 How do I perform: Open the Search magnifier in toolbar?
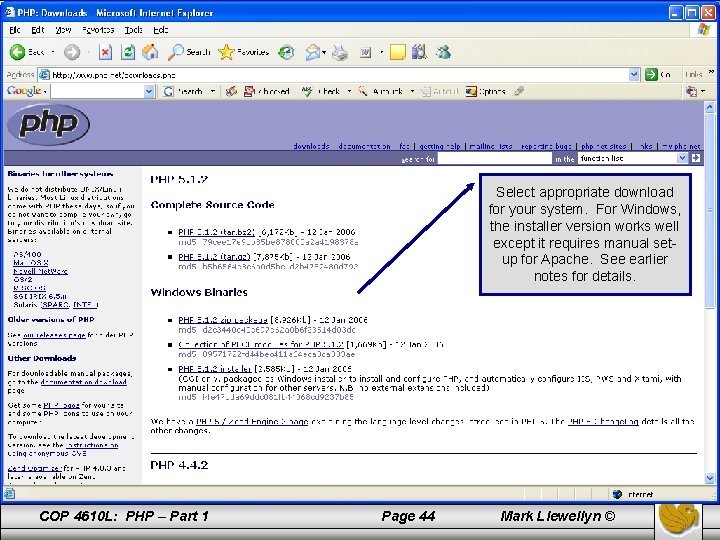[189, 52]
